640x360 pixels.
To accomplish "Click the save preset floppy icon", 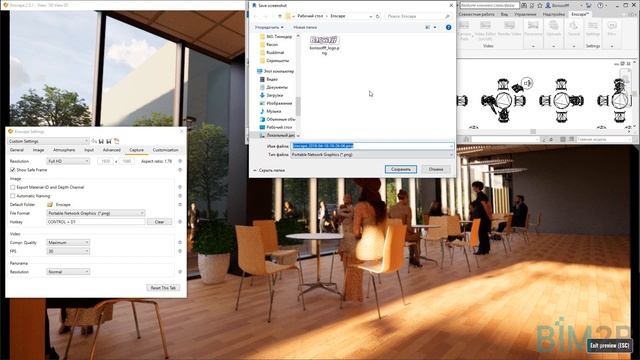I will [x=101, y=141].
